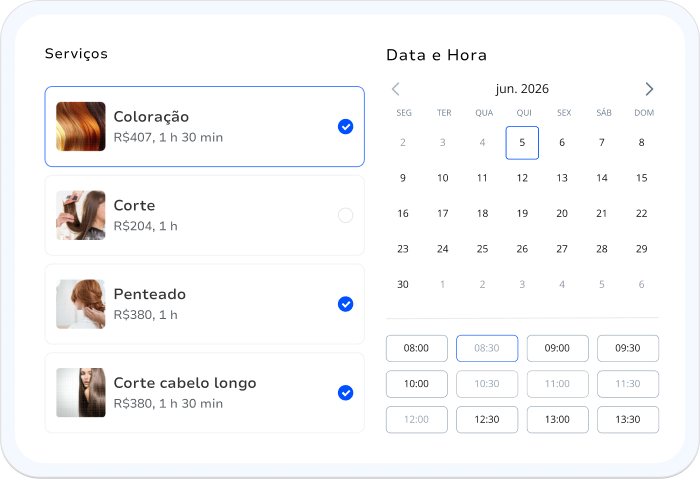This screenshot has height=479, width=700.
Task: Select June 18 on calendar
Action: pos(482,213)
